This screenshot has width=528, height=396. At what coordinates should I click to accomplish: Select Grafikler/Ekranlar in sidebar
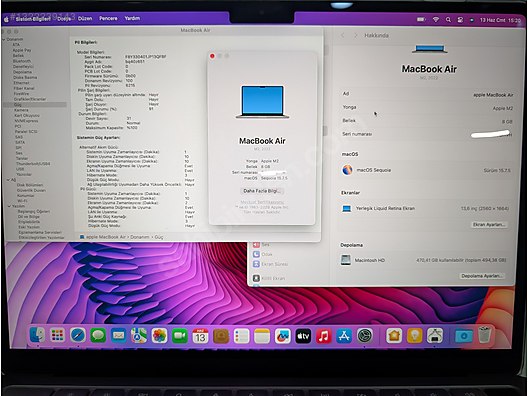[x=30, y=99]
